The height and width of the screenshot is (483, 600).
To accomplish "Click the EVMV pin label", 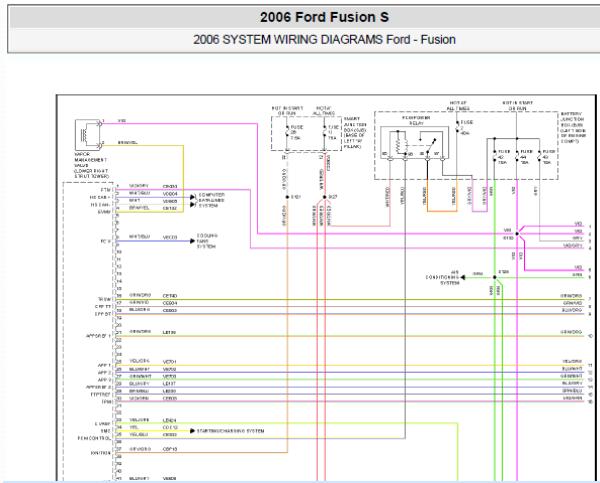I will [104, 212].
